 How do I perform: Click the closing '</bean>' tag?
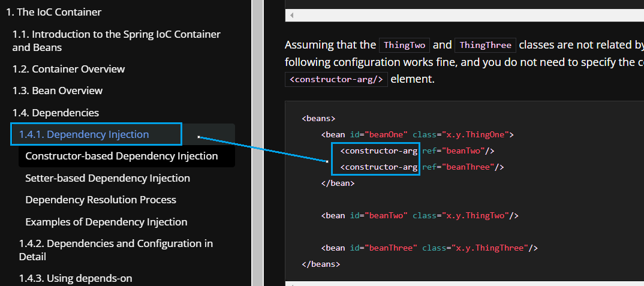tap(338, 183)
